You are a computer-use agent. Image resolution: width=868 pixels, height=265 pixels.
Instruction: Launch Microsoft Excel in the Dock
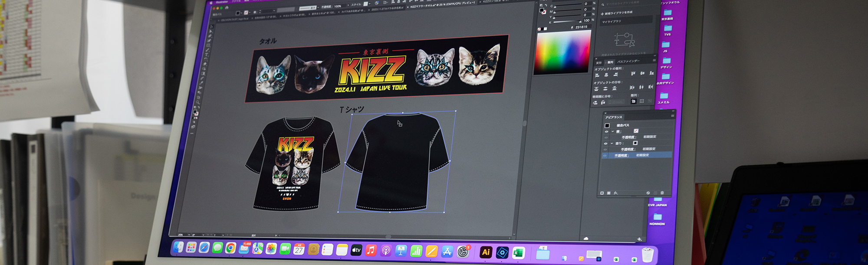[518, 253]
